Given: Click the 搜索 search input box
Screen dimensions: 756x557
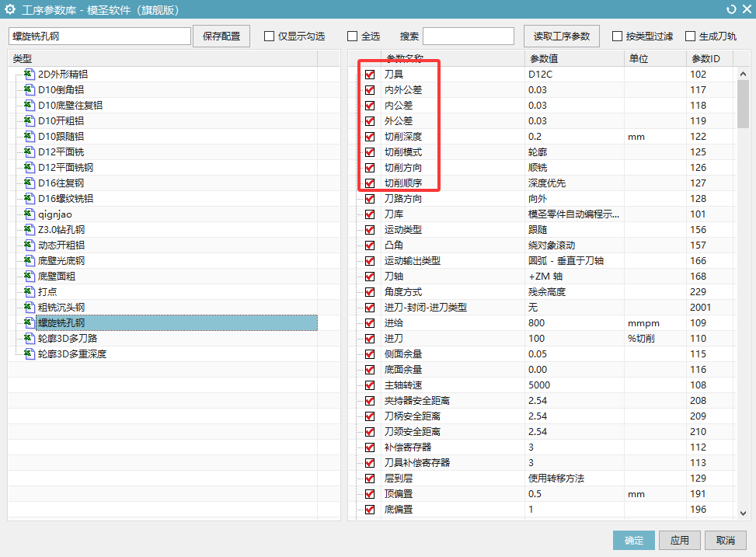Looking at the screenshot, I should pos(469,37).
